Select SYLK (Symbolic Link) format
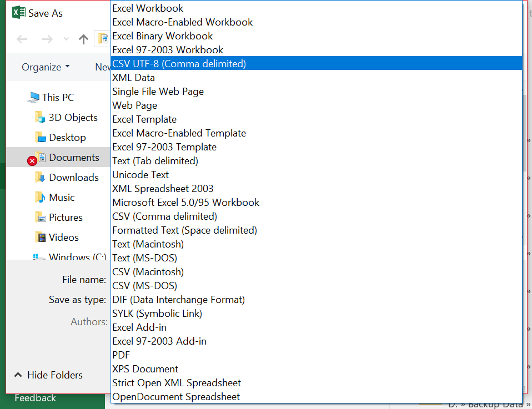Viewport: 532px width, 409px height. pos(316,314)
